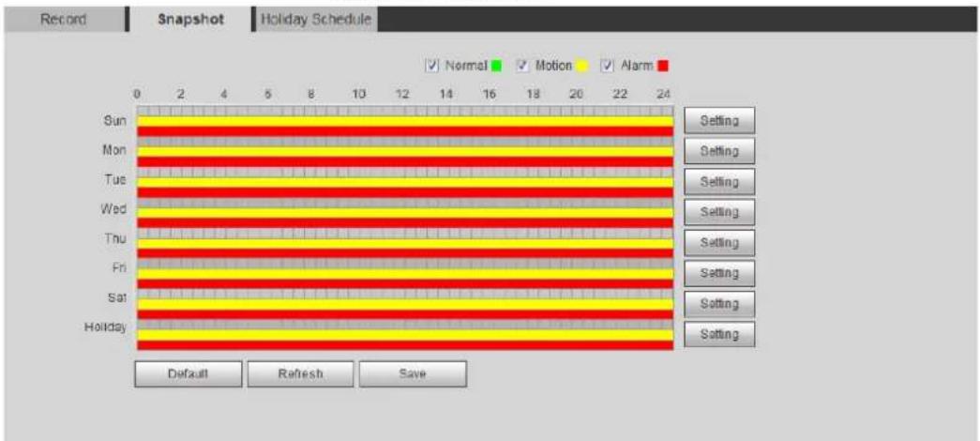Click the Fri day label

pyautogui.click(x=120, y=267)
